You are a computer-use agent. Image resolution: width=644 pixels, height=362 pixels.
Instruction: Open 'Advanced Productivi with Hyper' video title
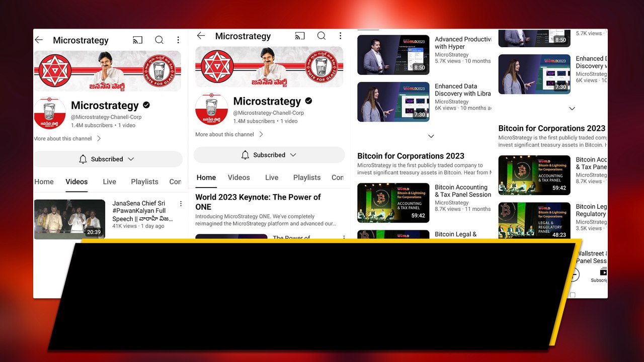463,43
